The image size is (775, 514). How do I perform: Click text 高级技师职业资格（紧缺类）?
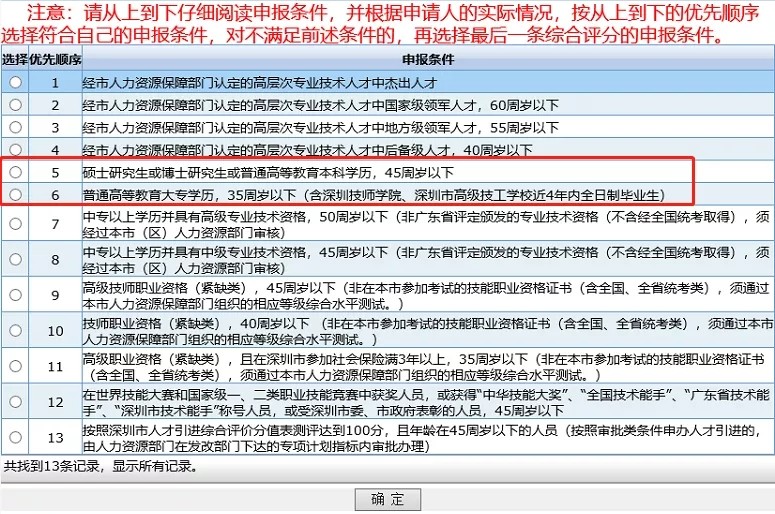click(x=168, y=288)
